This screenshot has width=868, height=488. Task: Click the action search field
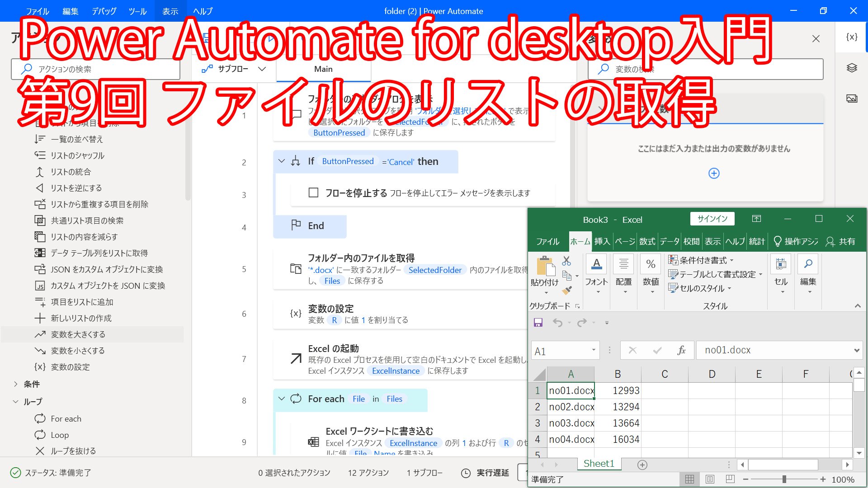pyautogui.click(x=95, y=69)
